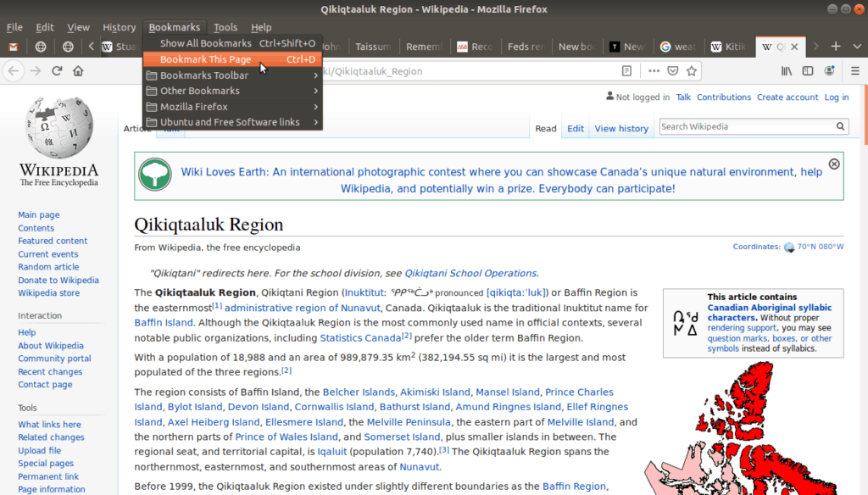Open the Contributions link
This screenshot has height=495, width=868.
[x=724, y=97]
